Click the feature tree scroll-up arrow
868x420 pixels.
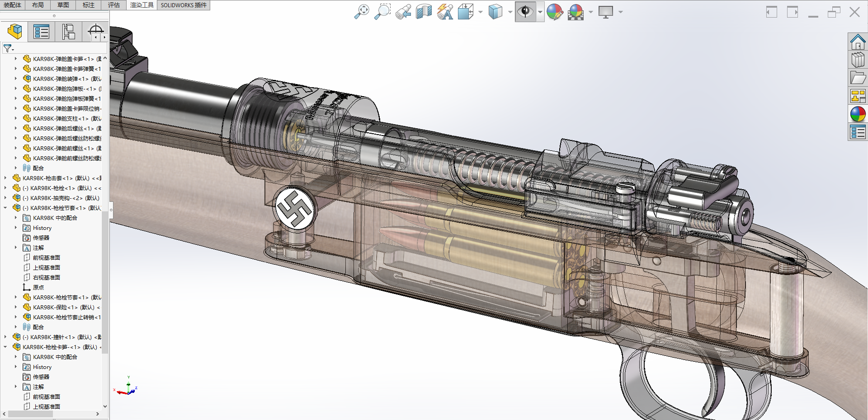[105, 58]
